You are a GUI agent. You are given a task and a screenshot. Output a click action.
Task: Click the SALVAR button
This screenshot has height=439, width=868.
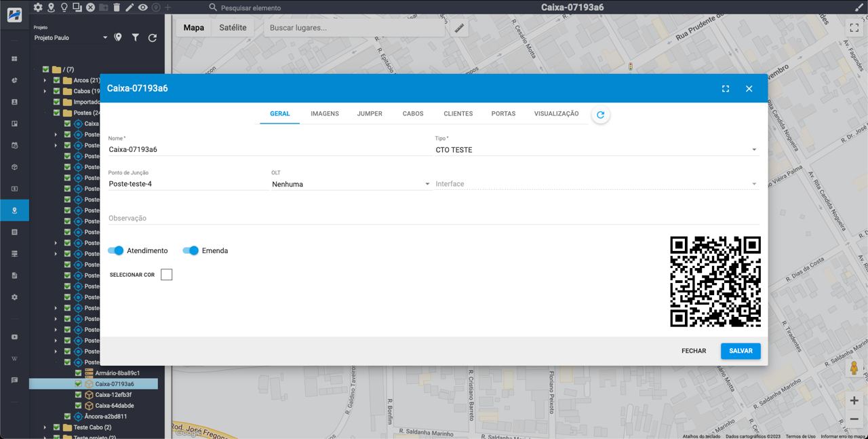[x=741, y=351]
